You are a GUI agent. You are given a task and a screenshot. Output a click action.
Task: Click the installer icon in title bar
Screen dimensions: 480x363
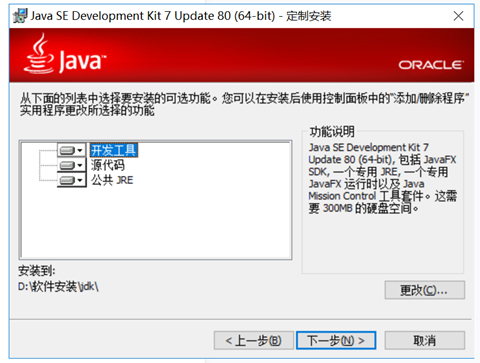point(20,16)
